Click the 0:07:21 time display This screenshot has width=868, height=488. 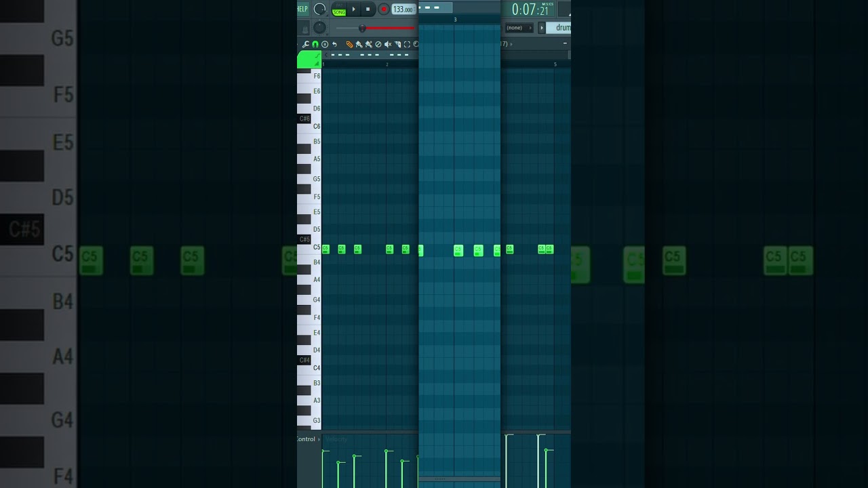point(530,9)
